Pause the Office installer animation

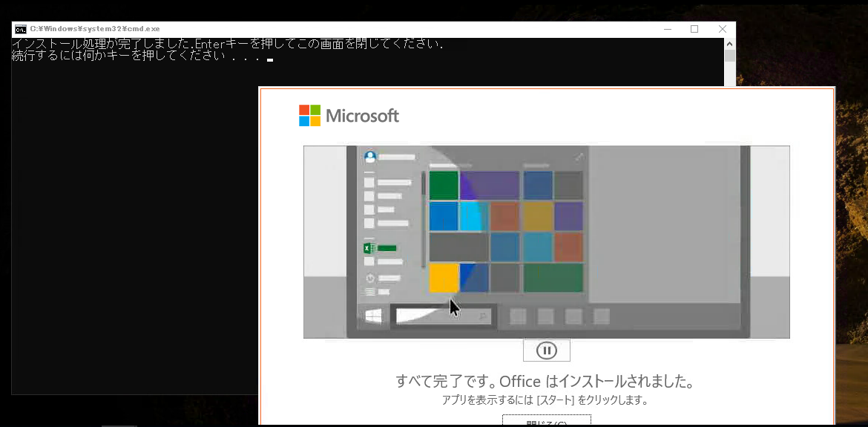coord(546,350)
